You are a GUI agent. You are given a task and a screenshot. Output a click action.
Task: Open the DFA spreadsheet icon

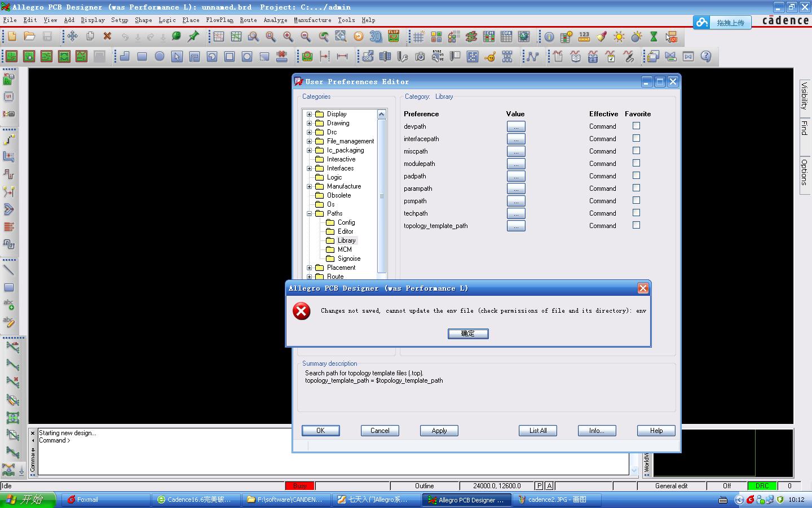pos(506,37)
